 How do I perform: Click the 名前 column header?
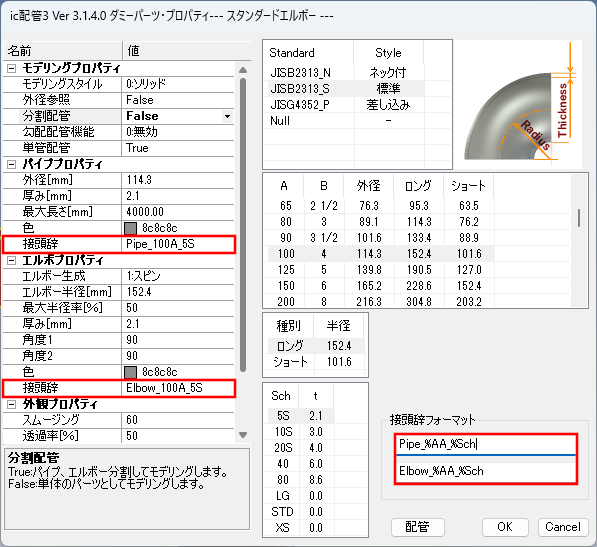pos(63,51)
